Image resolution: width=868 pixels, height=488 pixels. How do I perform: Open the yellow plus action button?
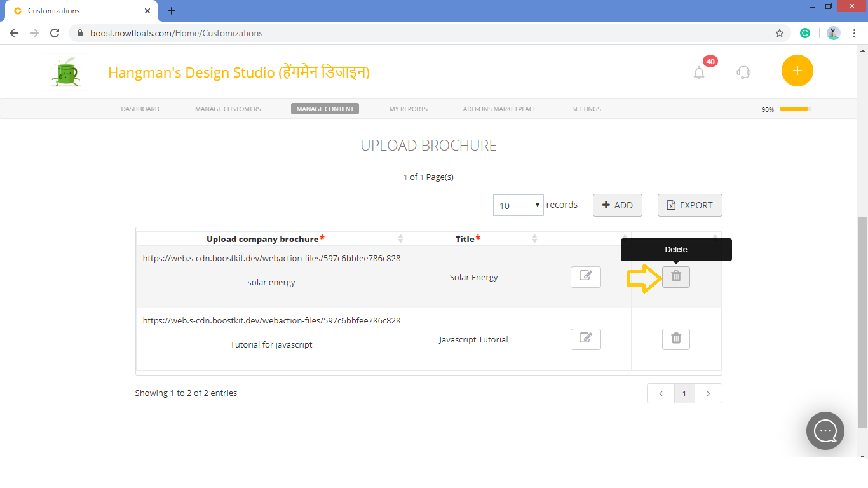pos(797,71)
